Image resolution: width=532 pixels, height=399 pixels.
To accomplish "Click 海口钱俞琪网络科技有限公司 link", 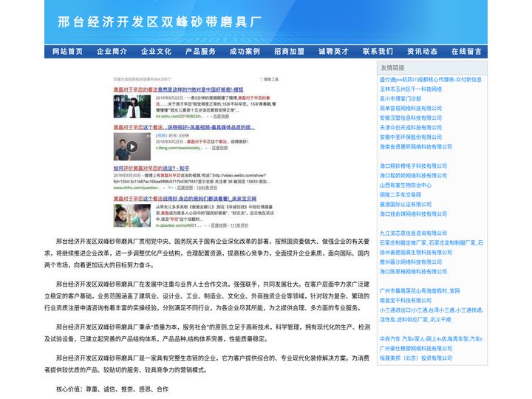I will tap(413, 214).
